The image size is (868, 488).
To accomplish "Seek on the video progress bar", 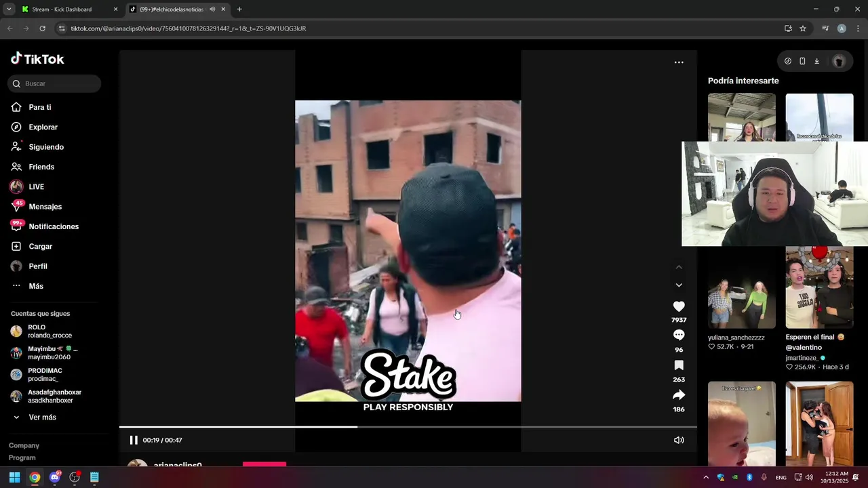I will pyautogui.click(x=408, y=427).
